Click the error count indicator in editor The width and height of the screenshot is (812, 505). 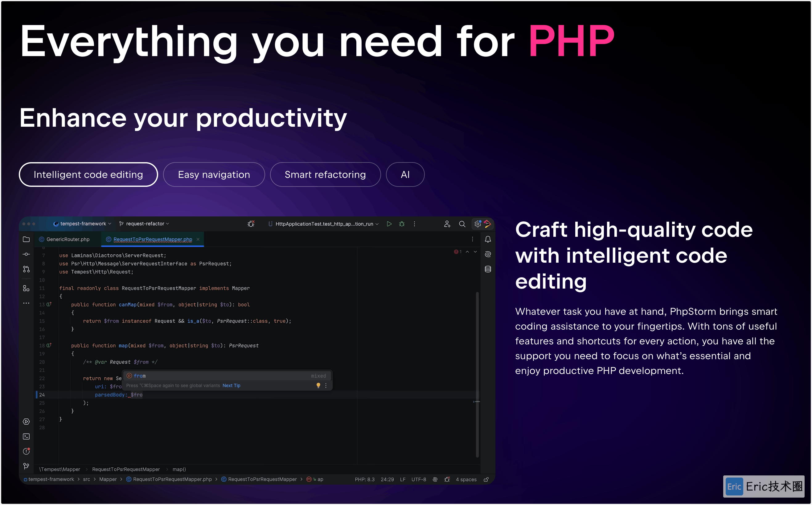coord(458,252)
